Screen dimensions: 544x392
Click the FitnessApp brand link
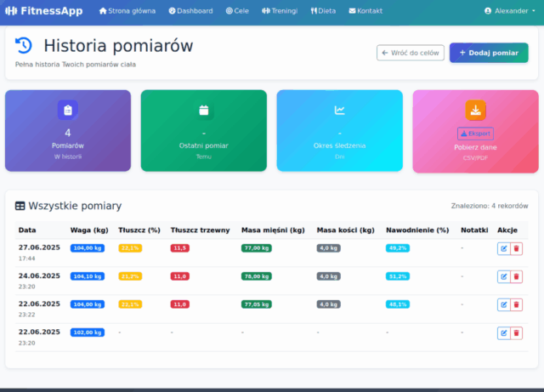point(44,11)
